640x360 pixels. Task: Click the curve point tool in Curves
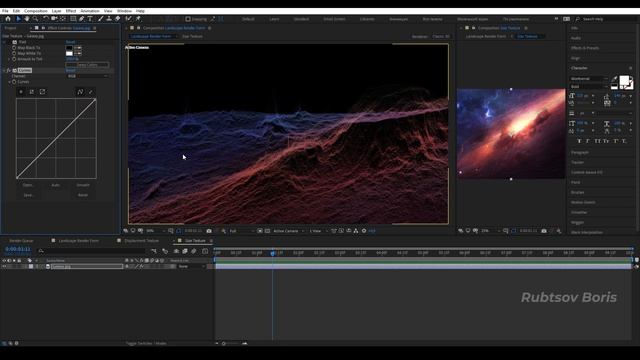(x=80, y=92)
